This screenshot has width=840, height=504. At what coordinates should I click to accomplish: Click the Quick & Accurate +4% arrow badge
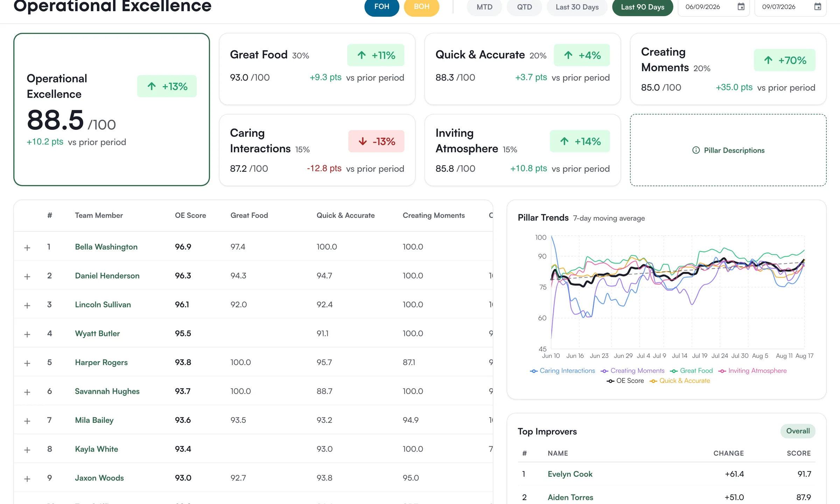point(582,55)
